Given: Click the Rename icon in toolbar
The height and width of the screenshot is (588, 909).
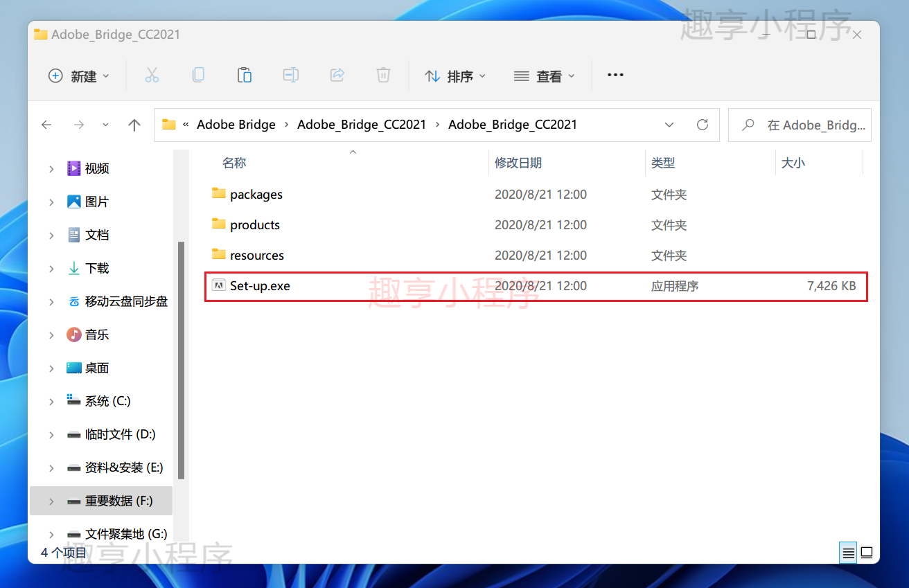Looking at the screenshot, I should [290, 75].
